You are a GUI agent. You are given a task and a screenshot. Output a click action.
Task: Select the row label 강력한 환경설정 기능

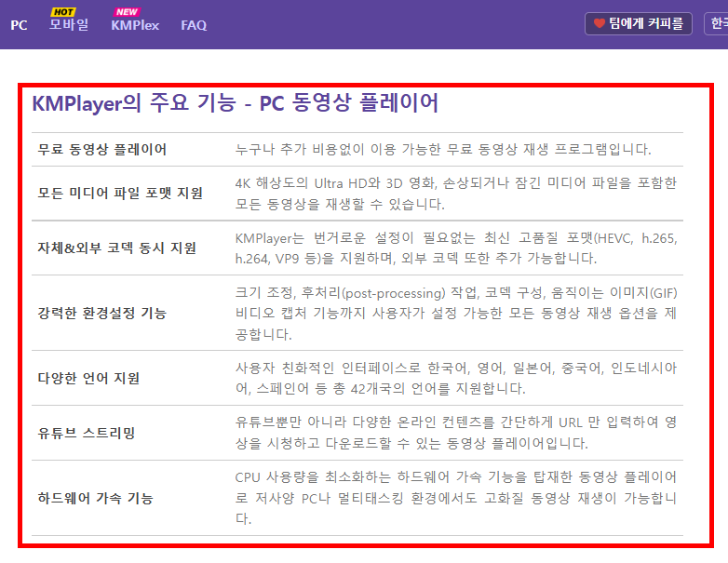[x=102, y=313]
